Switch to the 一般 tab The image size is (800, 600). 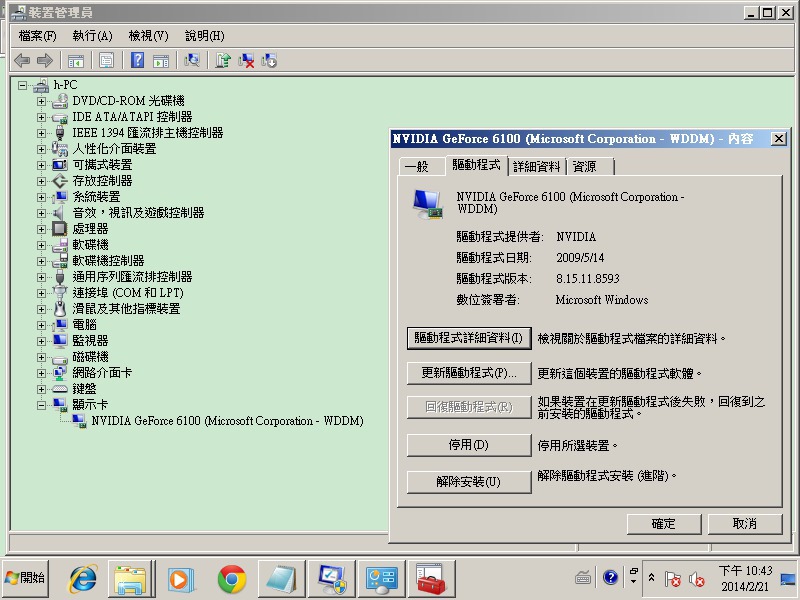click(x=417, y=166)
